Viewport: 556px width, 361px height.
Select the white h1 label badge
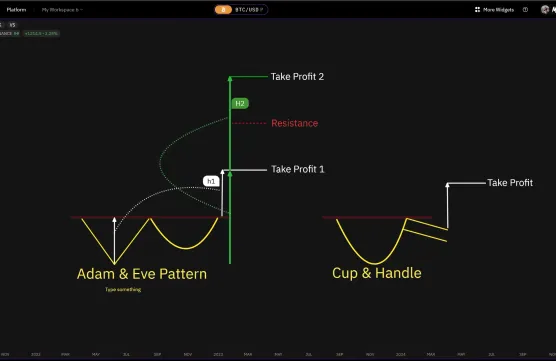[211, 181]
